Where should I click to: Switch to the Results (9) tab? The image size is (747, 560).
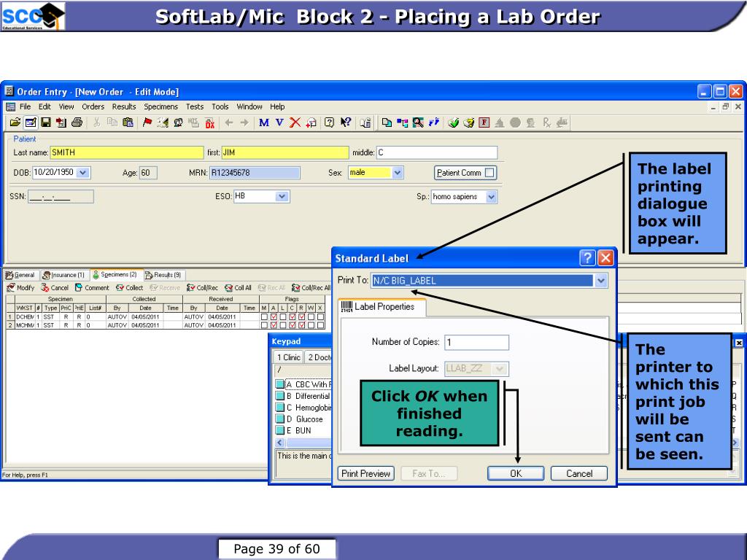tap(163, 275)
